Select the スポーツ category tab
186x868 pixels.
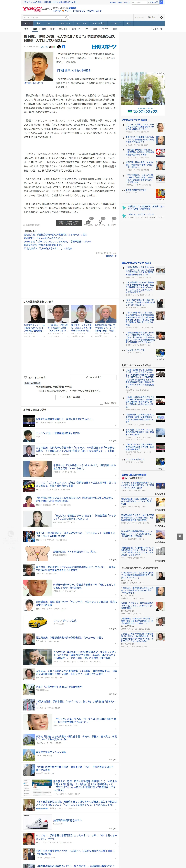pos(76,29)
